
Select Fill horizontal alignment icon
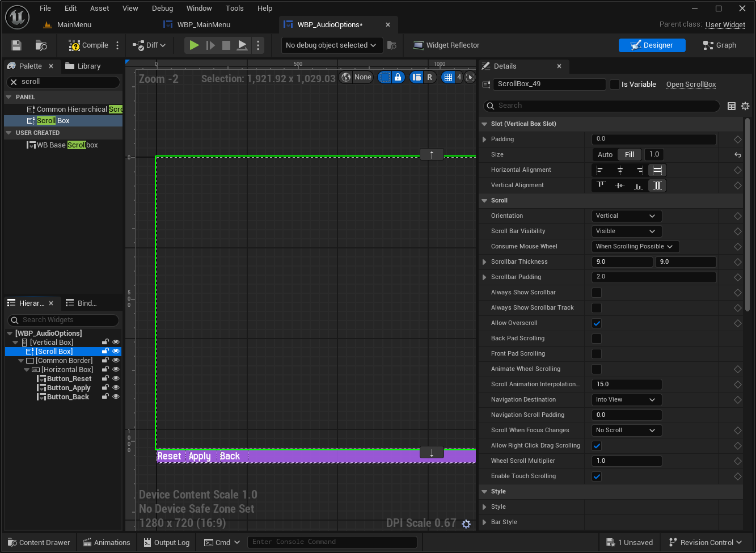click(657, 170)
